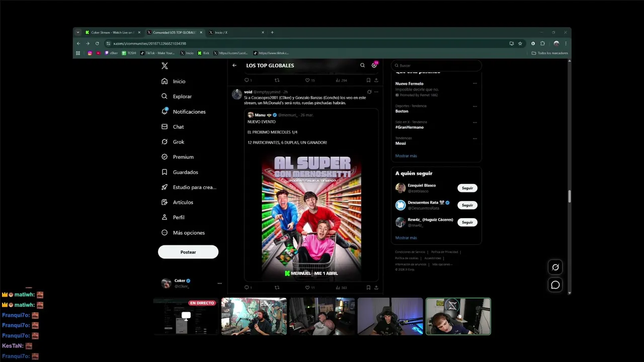Expand Más opciones in sidebar
The image size is (644, 362).
click(183, 233)
